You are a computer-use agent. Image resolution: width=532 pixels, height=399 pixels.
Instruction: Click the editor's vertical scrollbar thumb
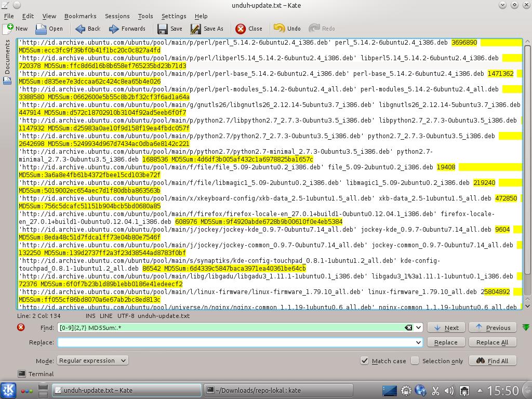click(527, 159)
